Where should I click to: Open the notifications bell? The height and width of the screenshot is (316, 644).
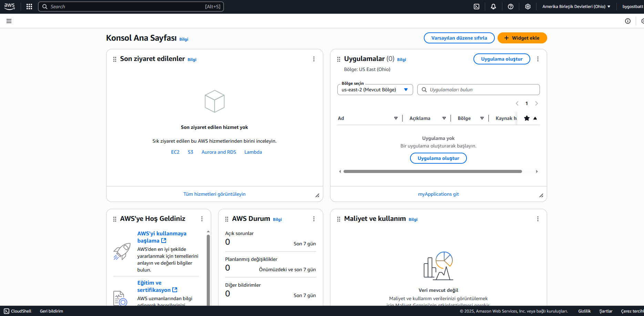point(493,7)
